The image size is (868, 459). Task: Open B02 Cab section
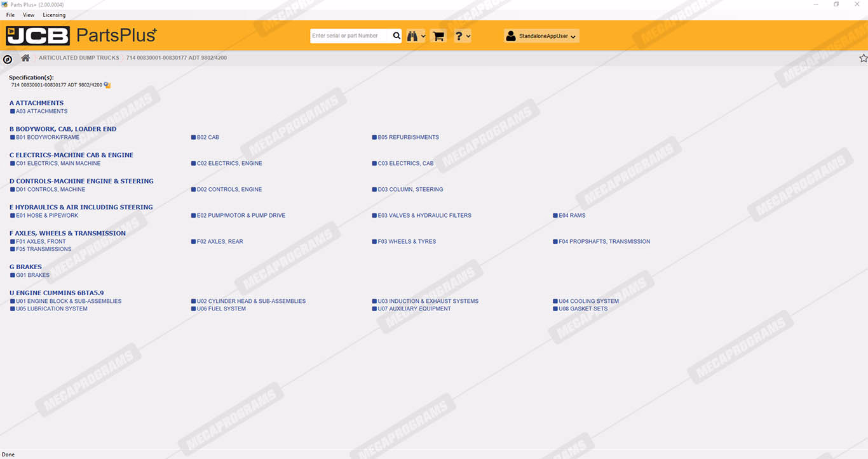point(205,137)
